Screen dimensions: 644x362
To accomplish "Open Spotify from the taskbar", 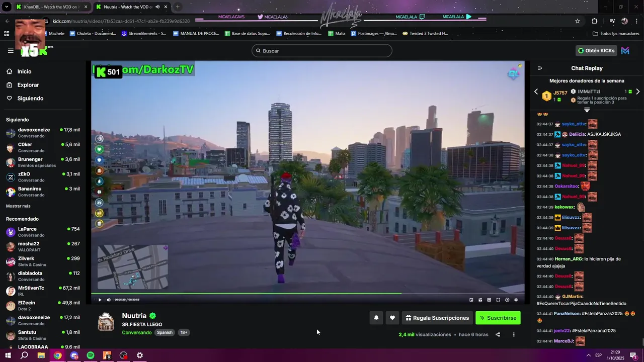I will click(x=91, y=355).
